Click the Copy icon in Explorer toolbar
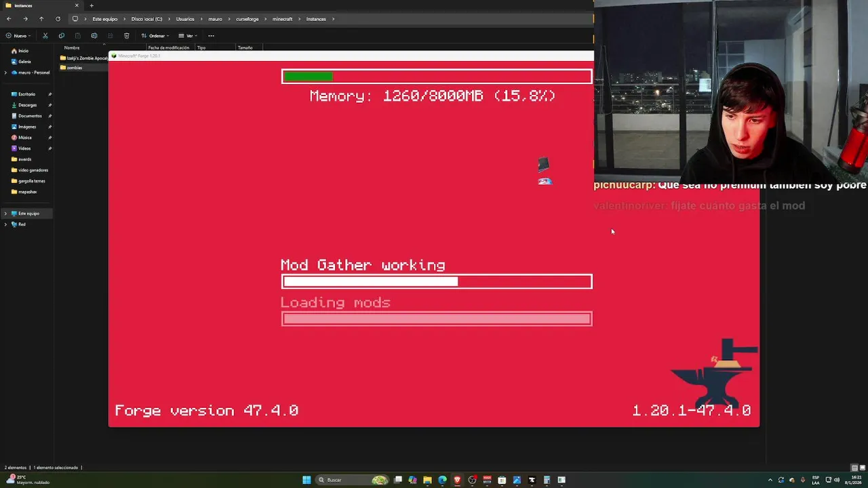Viewport: 868px width, 488px height. pos(62,36)
